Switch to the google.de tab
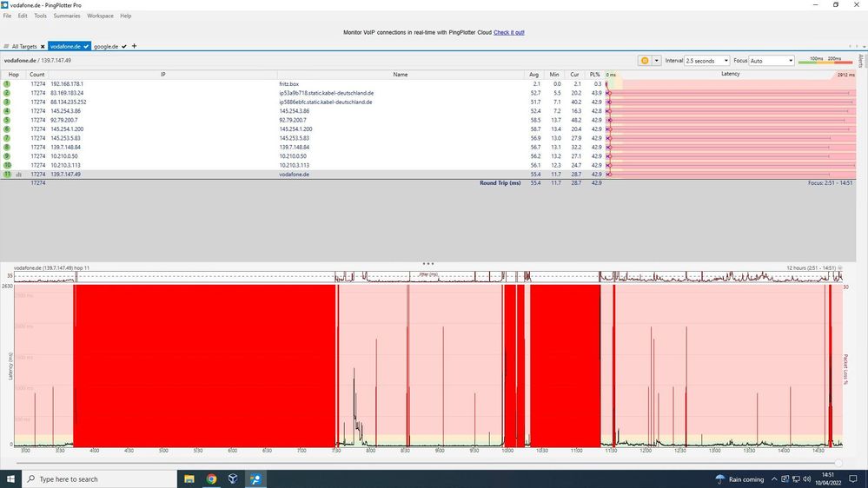 (106, 47)
